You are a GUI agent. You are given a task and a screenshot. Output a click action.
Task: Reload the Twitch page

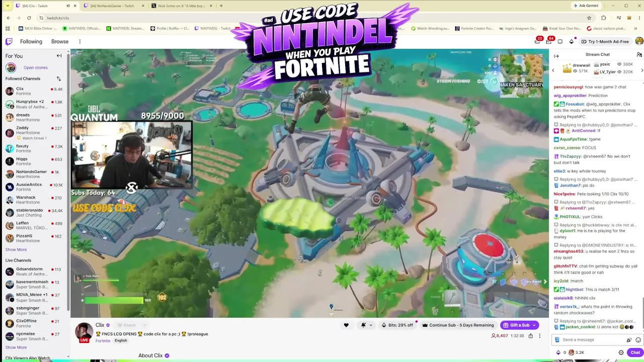[x=29, y=18]
